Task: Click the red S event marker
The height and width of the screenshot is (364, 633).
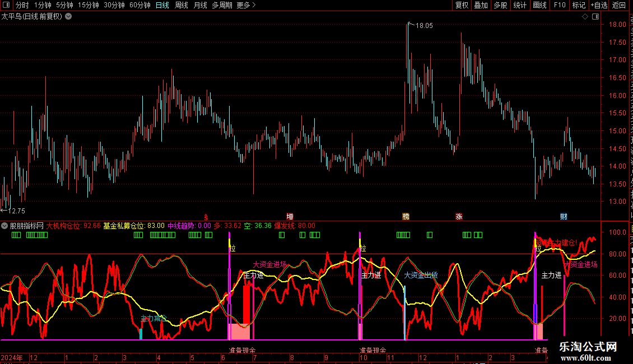Action: tap(206, 217)
